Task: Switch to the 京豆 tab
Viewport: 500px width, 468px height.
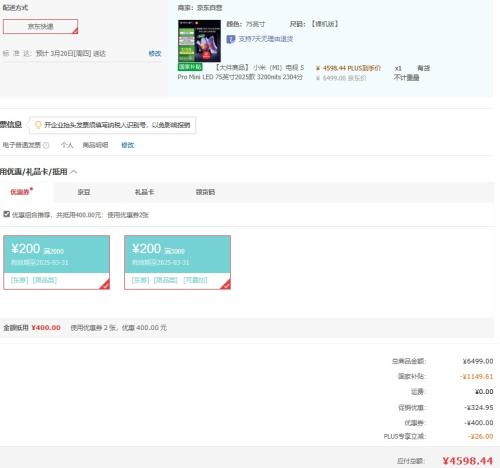Action: tap(84, 192)
